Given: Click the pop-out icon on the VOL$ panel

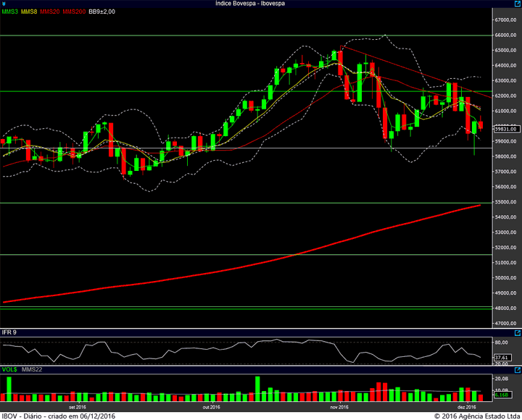Looking at the screenshot, I should [518, 370].
